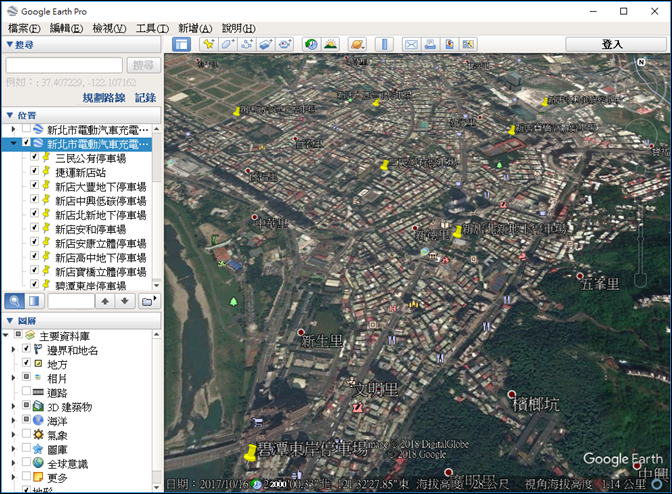Screen dimensions: 672x494
Task: Print the current view
Action: click(430, 44)
